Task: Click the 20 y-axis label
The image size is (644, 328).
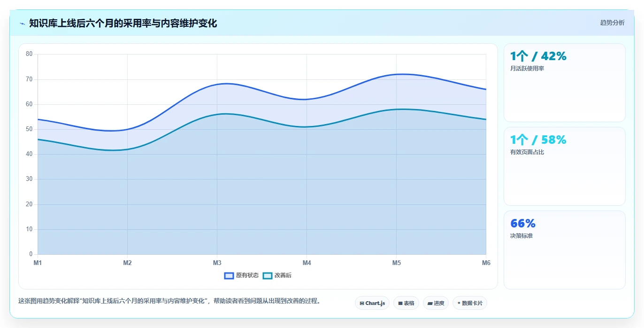Action: pos(29,204)
